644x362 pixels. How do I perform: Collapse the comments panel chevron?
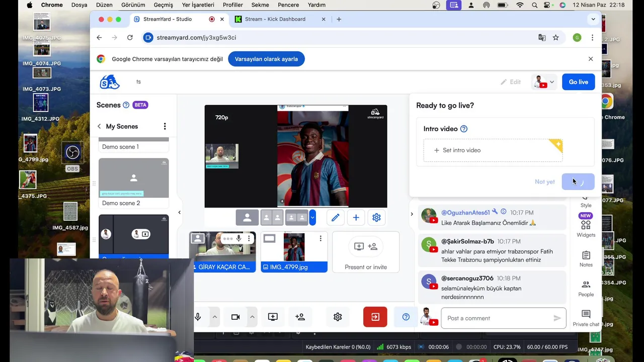pos(412,214)
